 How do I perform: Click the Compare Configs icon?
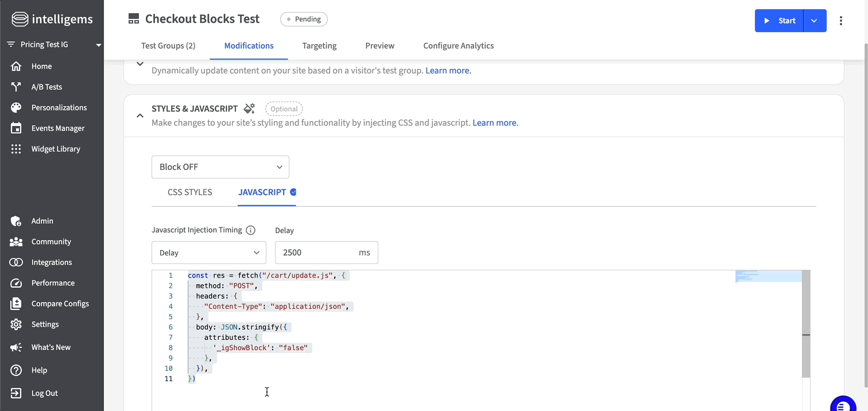(16, 304)
